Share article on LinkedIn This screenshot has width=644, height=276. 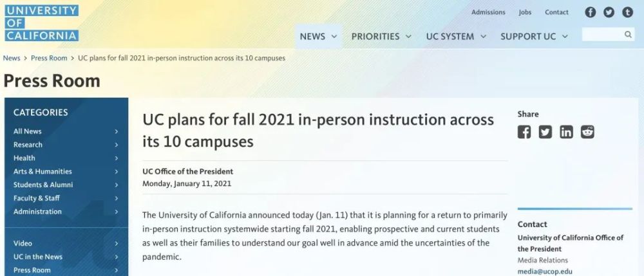click(566, 132)
